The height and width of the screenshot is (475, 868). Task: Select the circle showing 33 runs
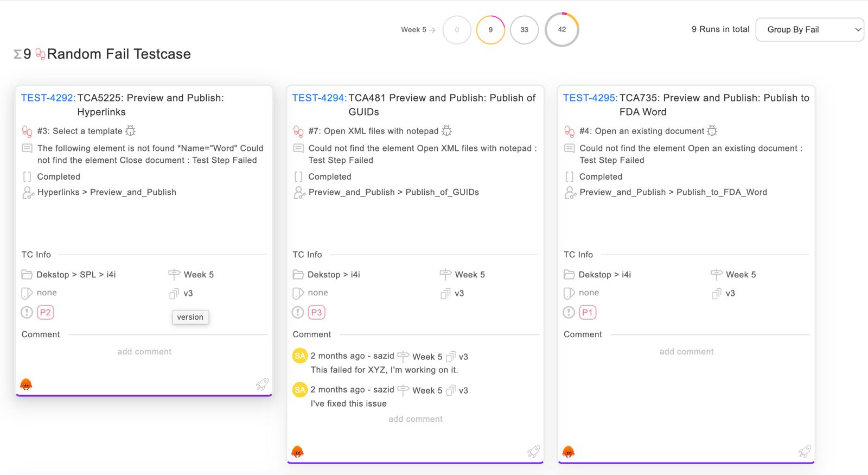tap(524, 30)
